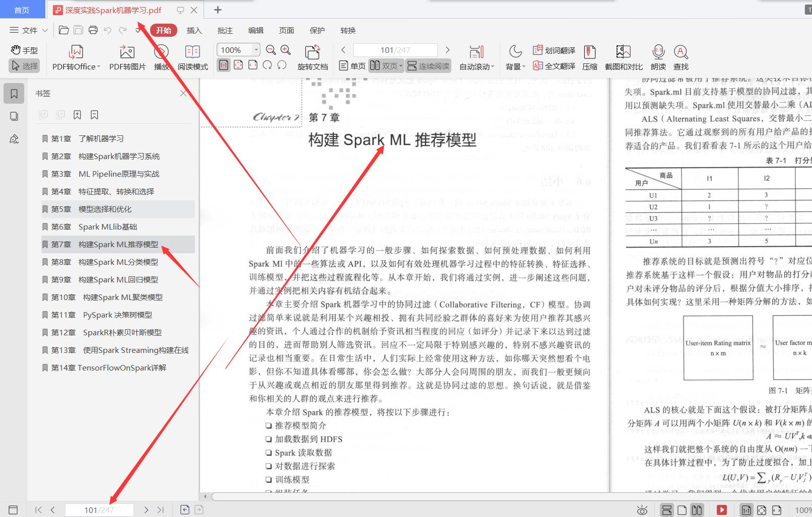
Task: Select the 手型 hand tool
Action: point(24,50)
